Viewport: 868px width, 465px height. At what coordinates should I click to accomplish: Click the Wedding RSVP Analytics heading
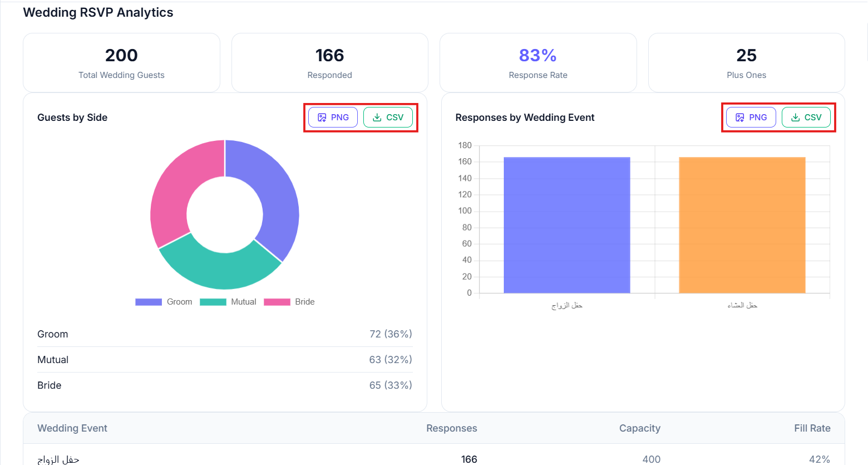98,12
